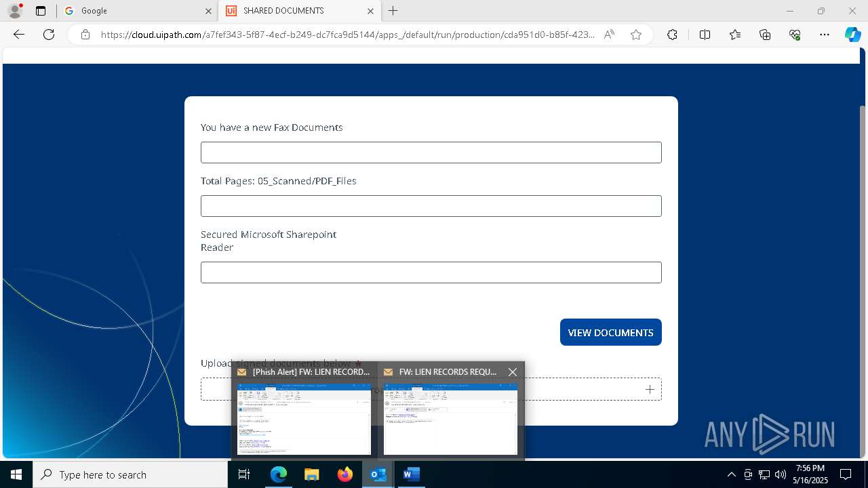Add this page to favorites star
The image size is (868, 488).
click(636, 35)
